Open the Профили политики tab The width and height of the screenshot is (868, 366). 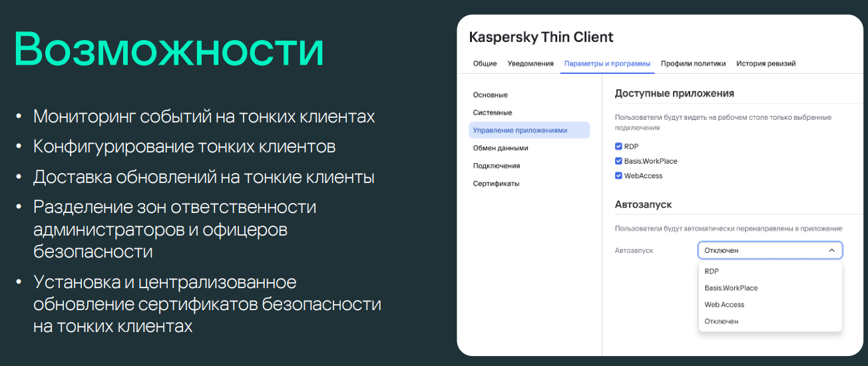coord(693,64)
